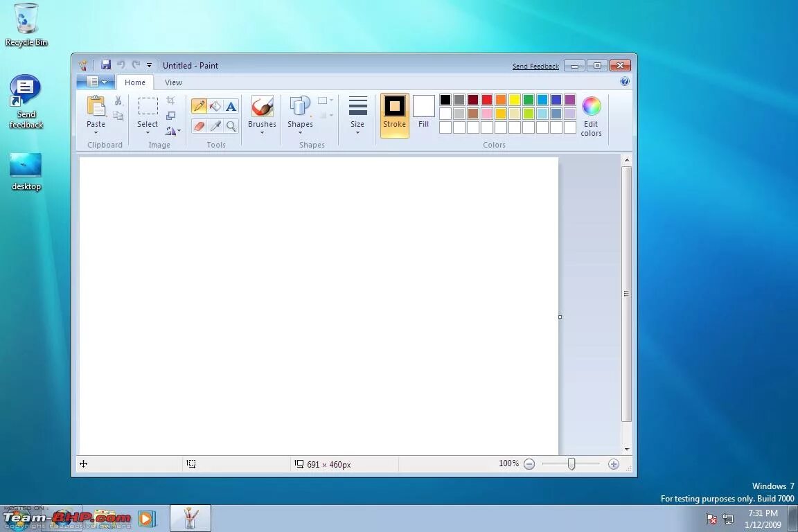Open the Customize Quick Access Toolbar arrow
The image size is (798, 532).
coord(149,65)
